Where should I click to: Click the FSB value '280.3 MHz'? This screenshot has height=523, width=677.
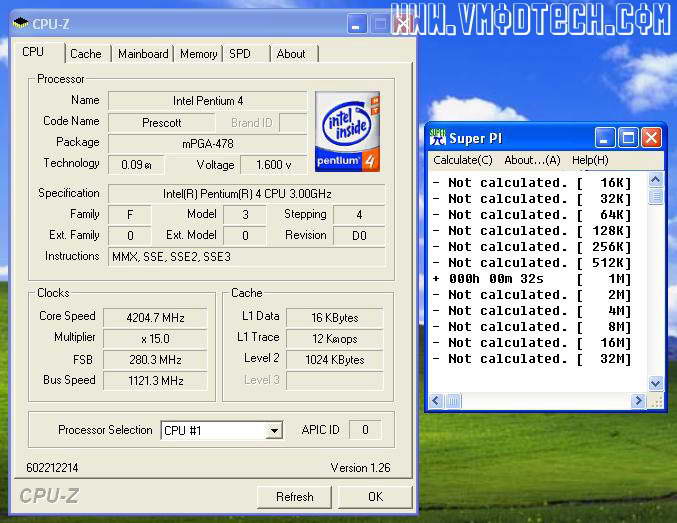coord(155,360)
